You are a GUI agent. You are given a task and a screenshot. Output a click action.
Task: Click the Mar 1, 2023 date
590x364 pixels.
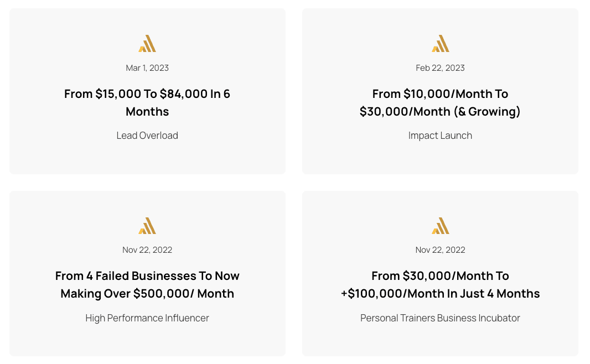(147, 67)
